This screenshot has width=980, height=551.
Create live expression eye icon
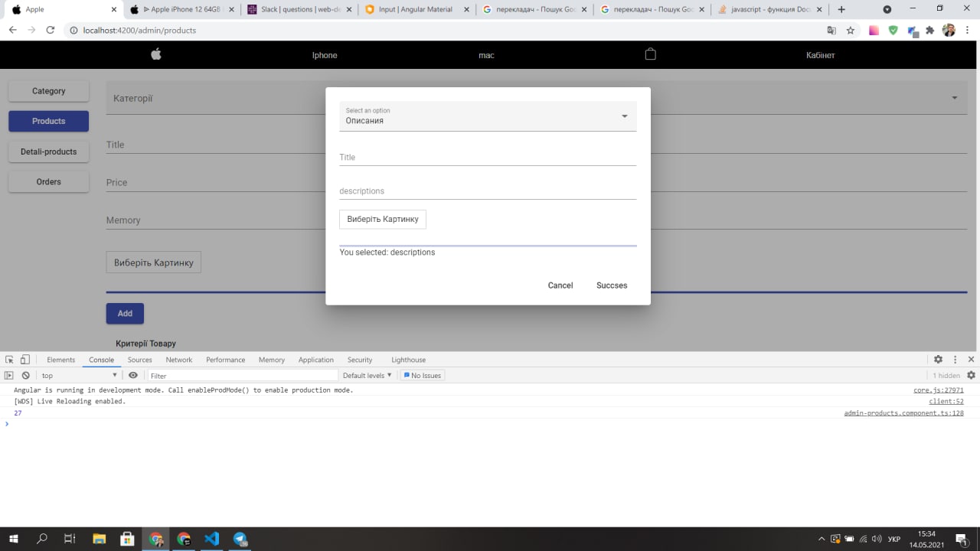pos(133,376)
